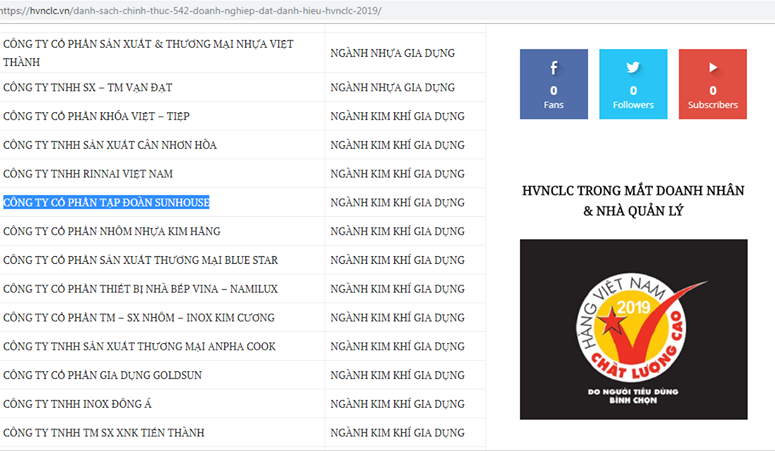Open the Facebook Fans social button
The image size is (775, 451).
tap(554, 84)
